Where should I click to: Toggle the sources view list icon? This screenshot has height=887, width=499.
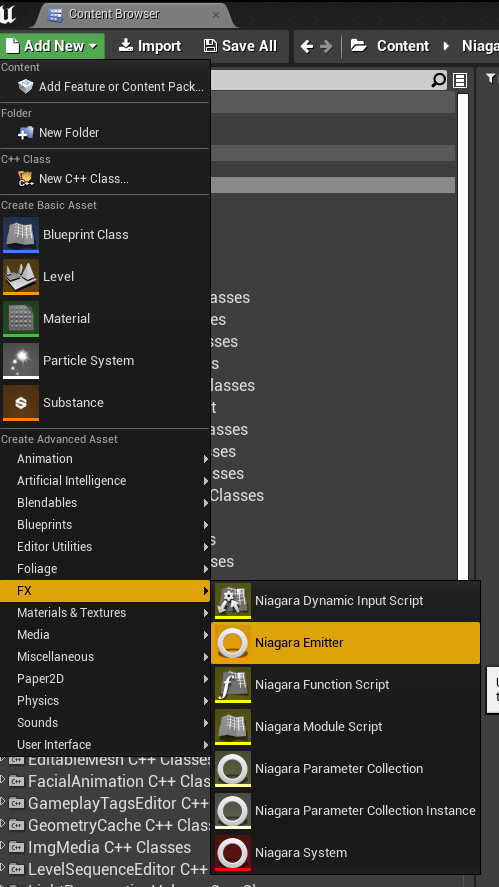[x=460, y=80]
